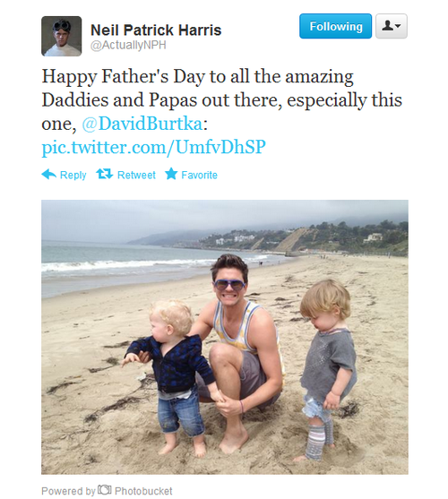
Task: Open the pic.twitter.com/UmfvDhSP link
Action: tap(153, 147)
